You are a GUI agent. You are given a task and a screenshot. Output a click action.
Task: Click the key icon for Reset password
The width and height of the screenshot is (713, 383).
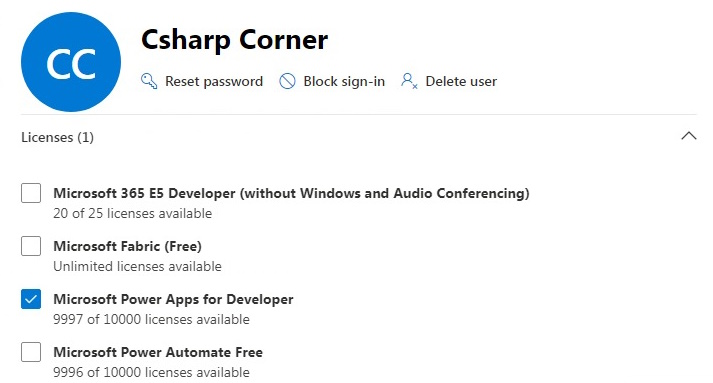coord(149,81)
